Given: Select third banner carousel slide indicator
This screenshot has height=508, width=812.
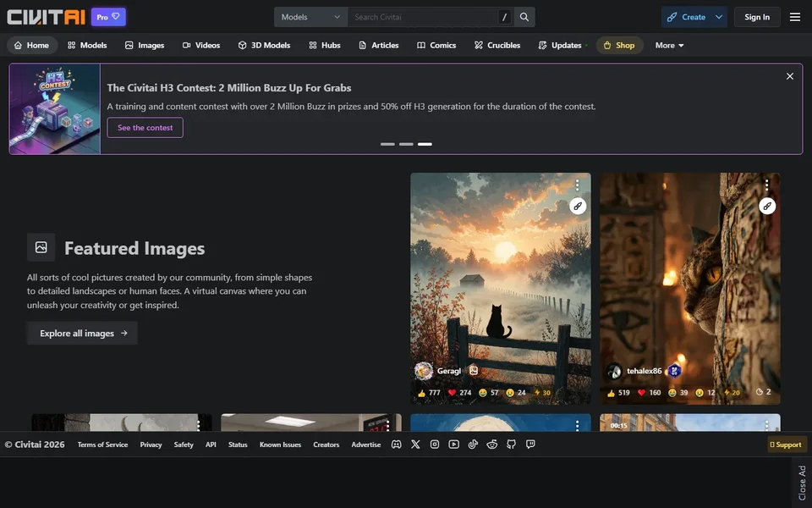Looking at the screenshot, I should (425, 144).
